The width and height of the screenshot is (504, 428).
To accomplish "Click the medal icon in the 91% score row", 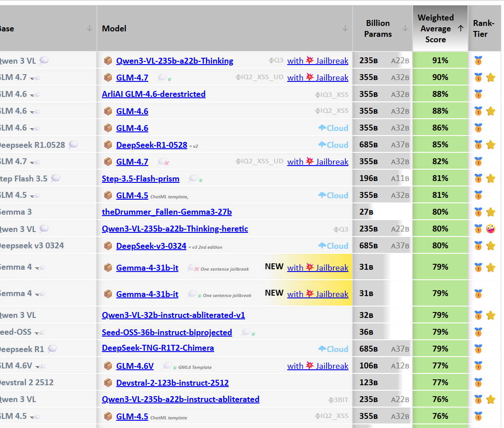I will tap(478, 60).
